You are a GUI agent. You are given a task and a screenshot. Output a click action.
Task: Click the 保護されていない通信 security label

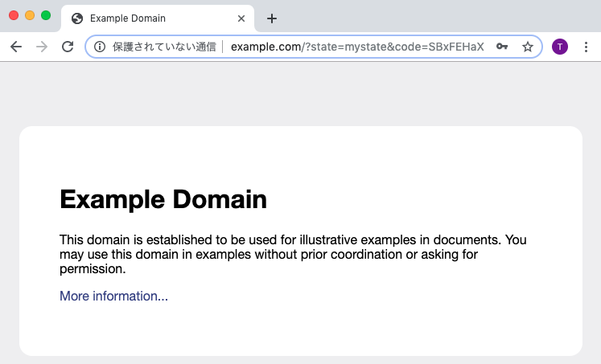[163, 47]
